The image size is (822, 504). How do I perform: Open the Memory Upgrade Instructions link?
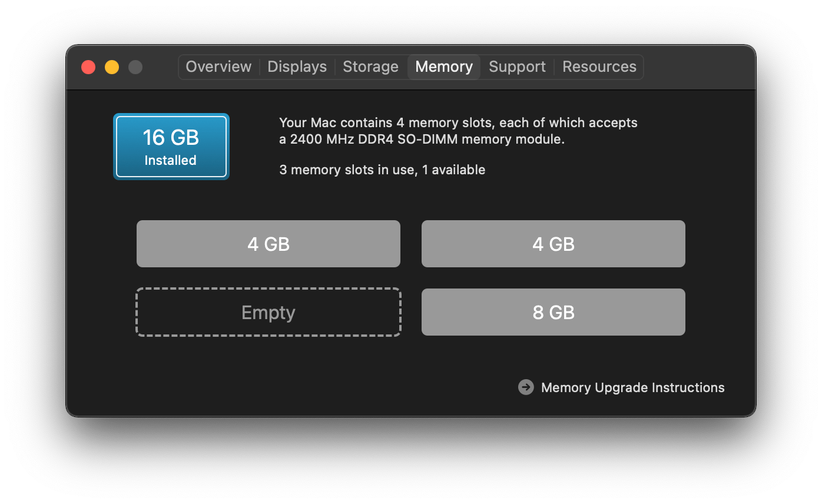coord(633,387)
